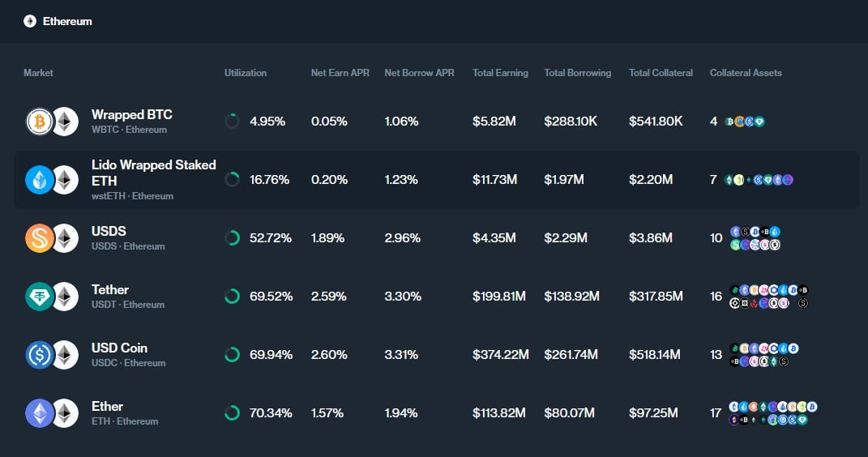Click the Ether utilization progress ring

click(x=232, y=413)
